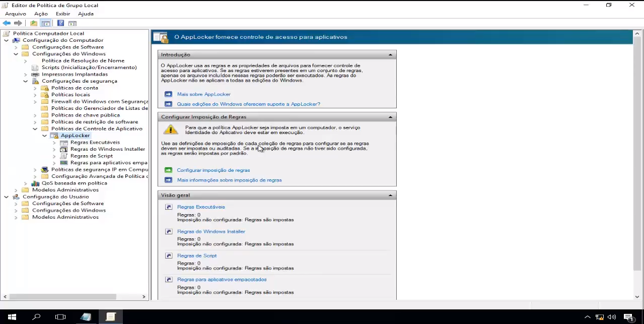Collapse the Configurações de segurança node
The height and width of the screenshot is (324, 644).
pos(25,81)
